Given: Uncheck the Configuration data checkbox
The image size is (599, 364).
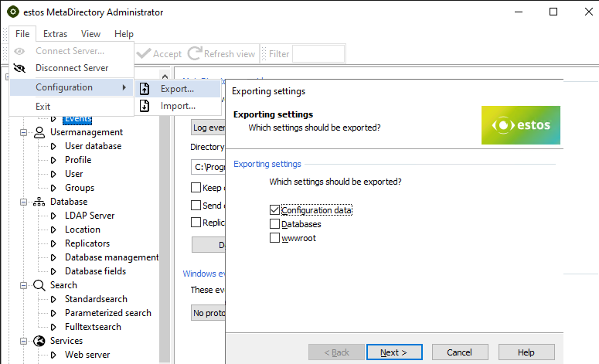Looking at the screenshot, I should pos(275,210).
